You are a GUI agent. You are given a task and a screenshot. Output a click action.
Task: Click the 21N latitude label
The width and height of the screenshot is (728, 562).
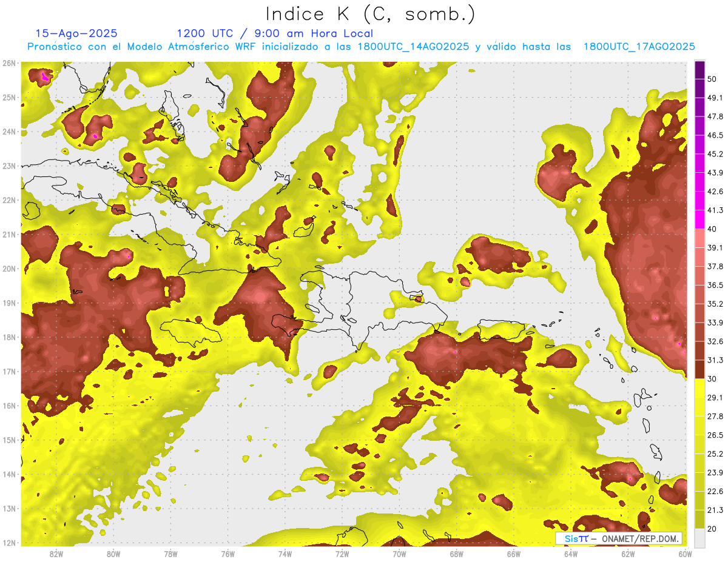(9, 234)
